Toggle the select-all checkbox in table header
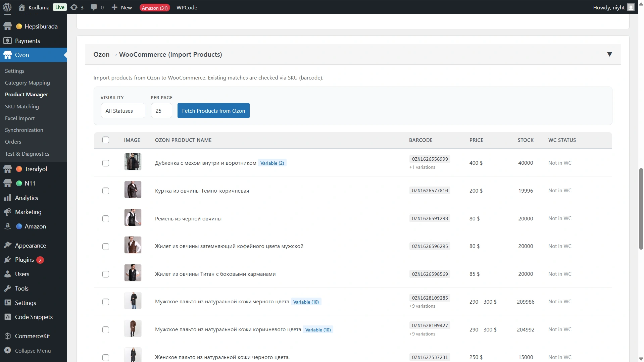The width and height of the screenshot is (644, 362). [x=106, y=140]
